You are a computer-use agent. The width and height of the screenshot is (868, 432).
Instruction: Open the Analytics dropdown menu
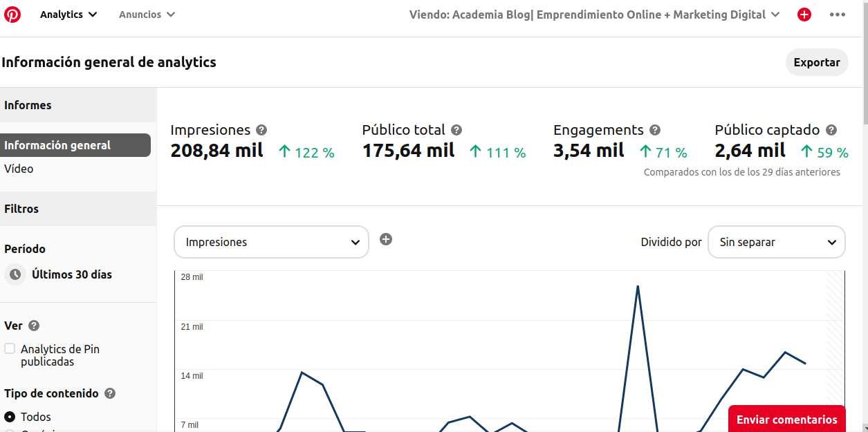tap(68, 15)
